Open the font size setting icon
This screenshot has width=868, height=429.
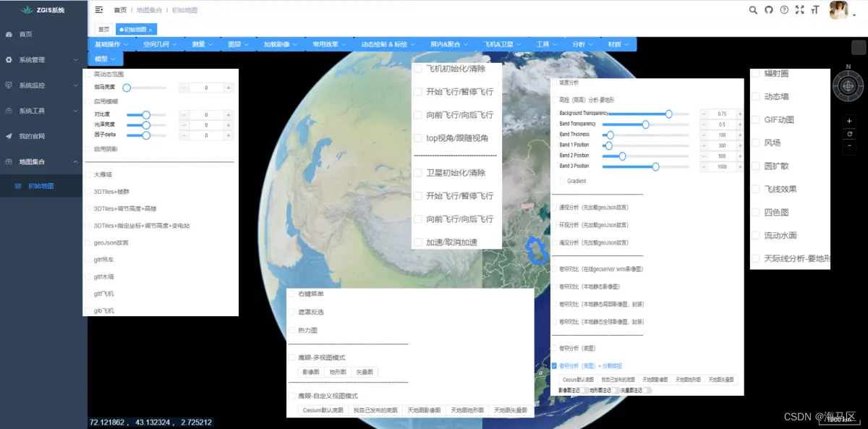pyautogui.click(x=815, y=10)
